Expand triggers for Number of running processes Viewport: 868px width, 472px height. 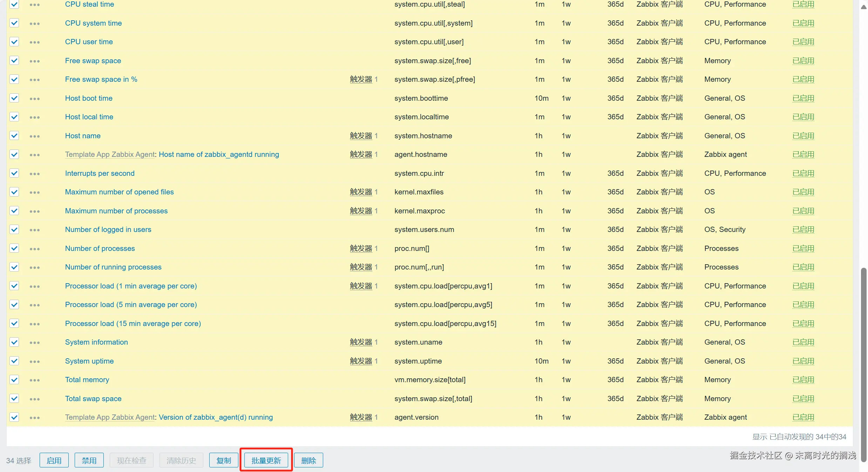pos(361,267)
